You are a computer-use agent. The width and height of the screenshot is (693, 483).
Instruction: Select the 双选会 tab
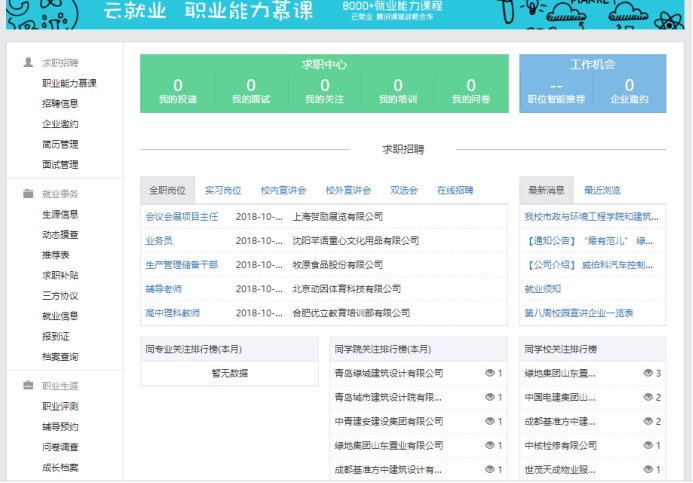click(x=403, y=190)
